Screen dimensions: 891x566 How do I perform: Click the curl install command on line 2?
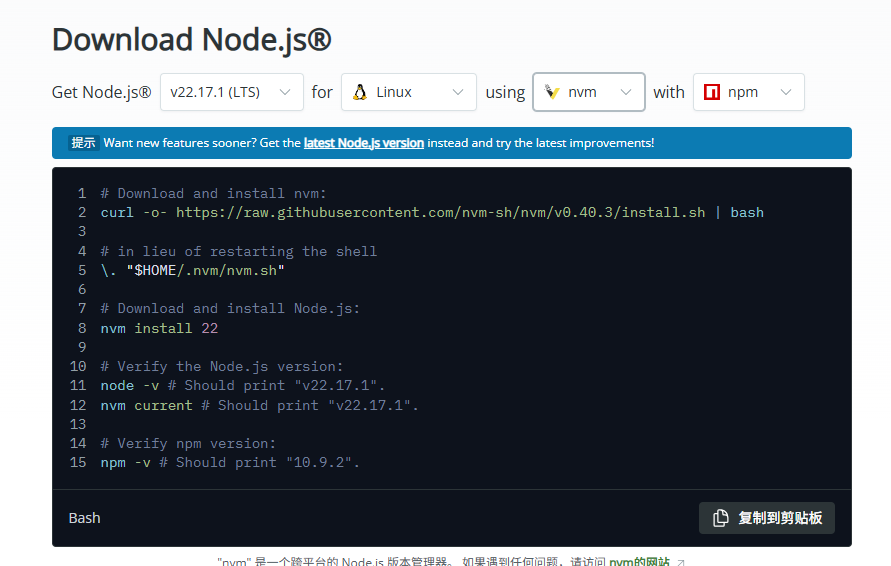pyautogui.click(x=431, y=212)
